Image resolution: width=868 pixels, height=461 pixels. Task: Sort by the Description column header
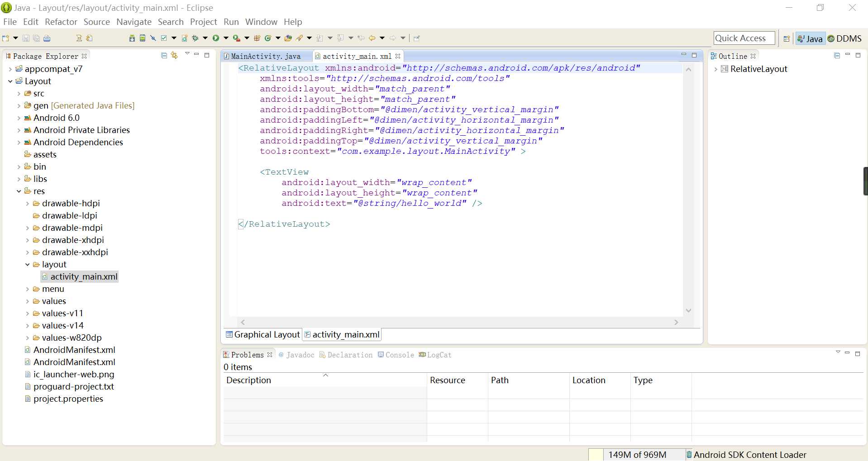point(325,380)
